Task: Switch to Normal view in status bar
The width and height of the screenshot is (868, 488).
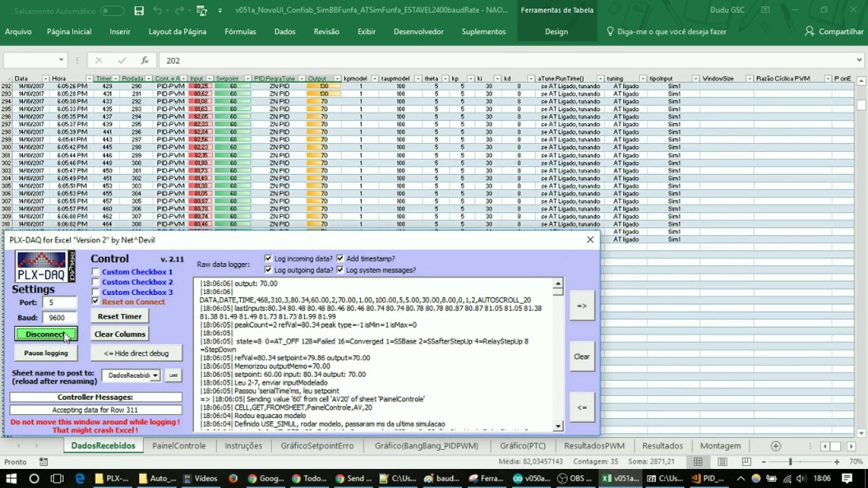Action: [x=698, y=462]
